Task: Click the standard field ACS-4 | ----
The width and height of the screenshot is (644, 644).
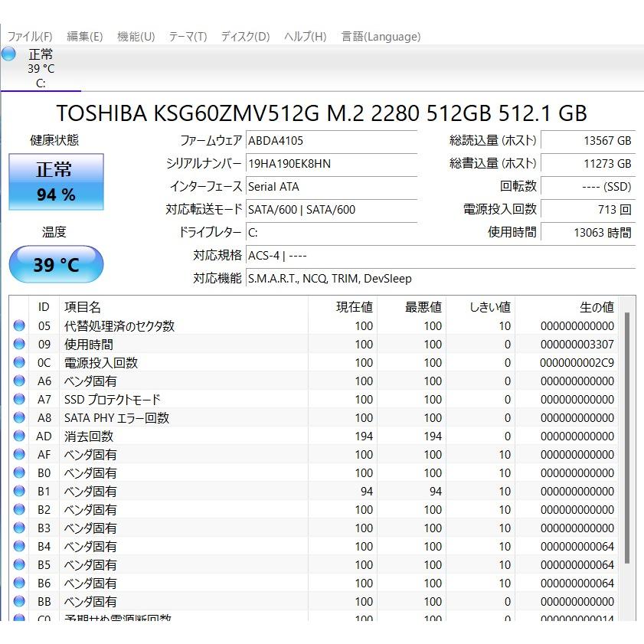Action: pyautogui.click(x=441, y=256)
